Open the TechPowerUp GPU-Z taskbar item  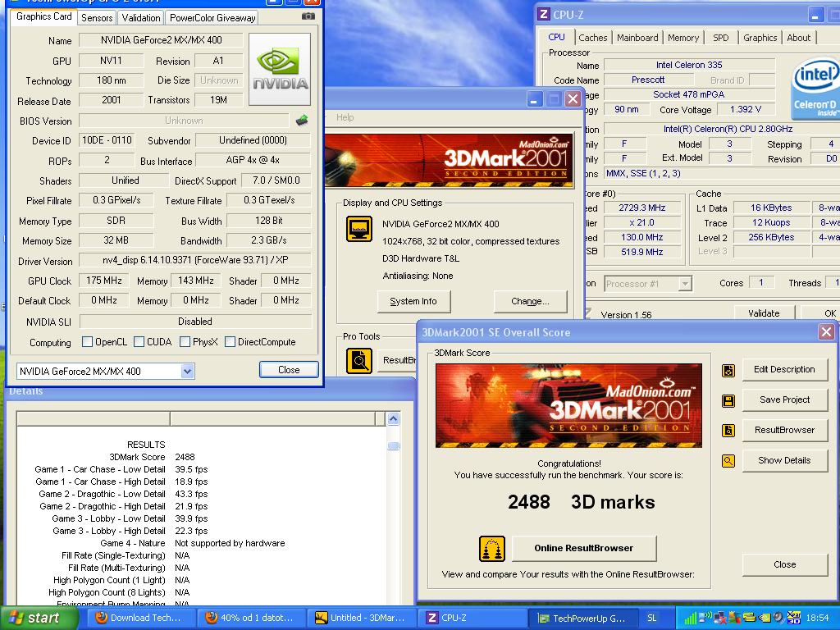584,619
